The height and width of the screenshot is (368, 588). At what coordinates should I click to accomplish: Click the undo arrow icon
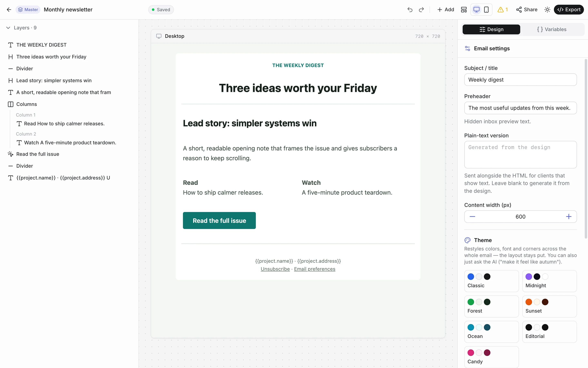tap(410, 9)
